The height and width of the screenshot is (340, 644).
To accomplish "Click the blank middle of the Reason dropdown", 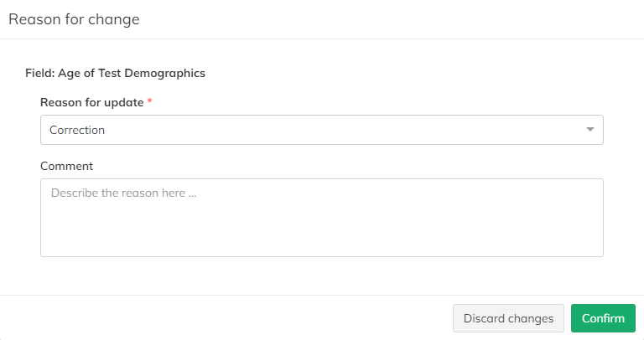I will 335,130.
